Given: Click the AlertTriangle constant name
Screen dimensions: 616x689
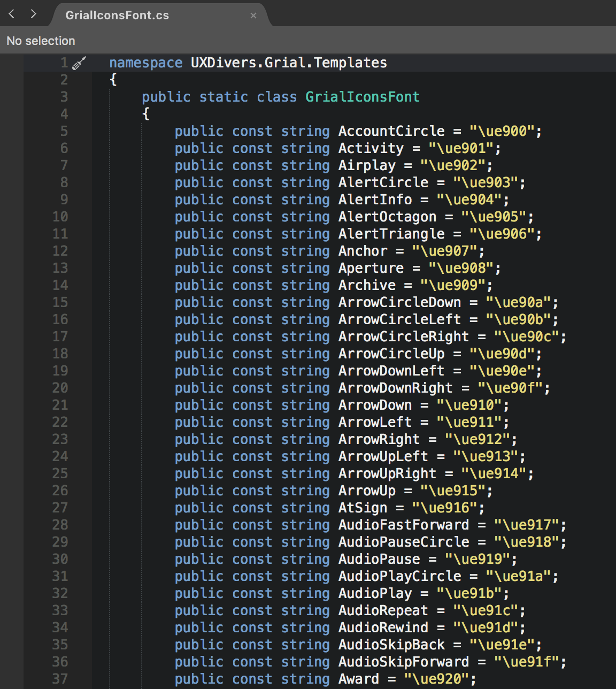Looking at the screenshot, I should (x=391, y=234).
